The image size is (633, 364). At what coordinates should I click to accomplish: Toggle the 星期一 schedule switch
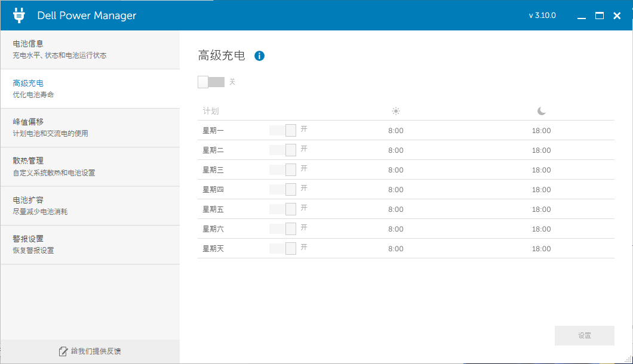(x=282, y=130)
